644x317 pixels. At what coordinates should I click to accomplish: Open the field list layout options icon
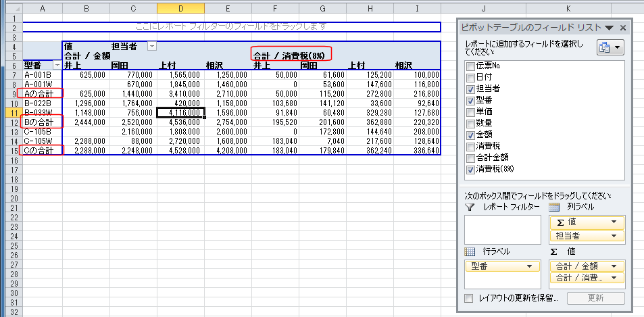pos(610,48)
